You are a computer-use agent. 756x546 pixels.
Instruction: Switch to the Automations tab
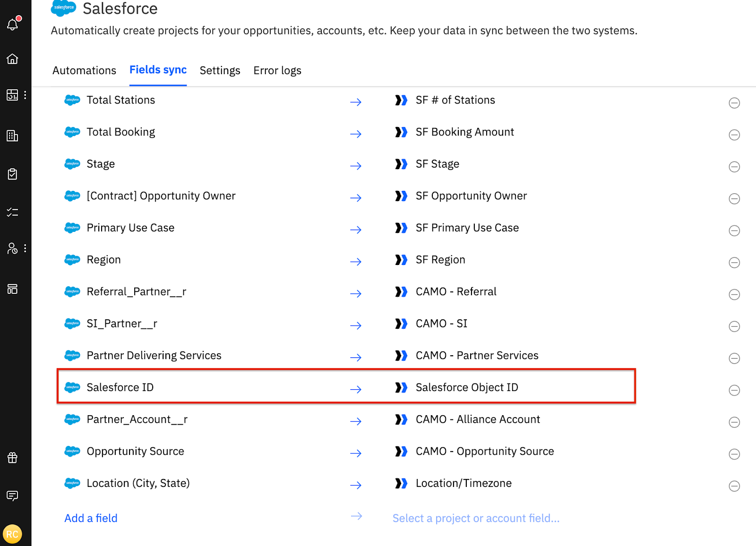coord(84,70)
